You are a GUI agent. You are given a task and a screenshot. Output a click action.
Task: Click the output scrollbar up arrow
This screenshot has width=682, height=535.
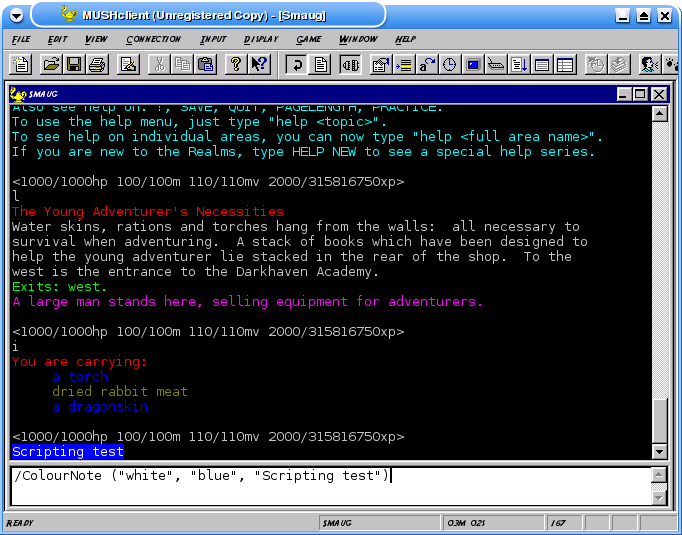[659, 113]
